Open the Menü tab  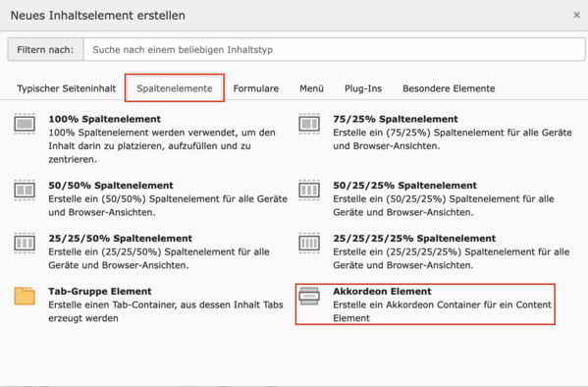click(x=311, y=88)
